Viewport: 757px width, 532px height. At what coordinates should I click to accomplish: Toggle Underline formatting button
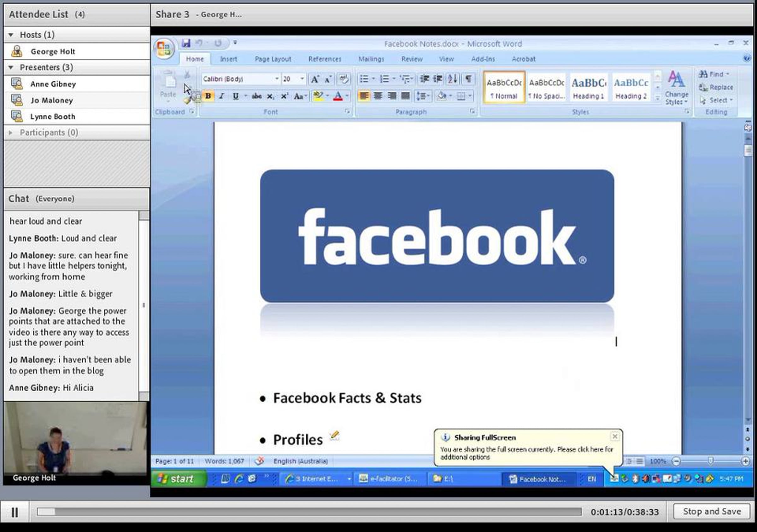(235, 96)
